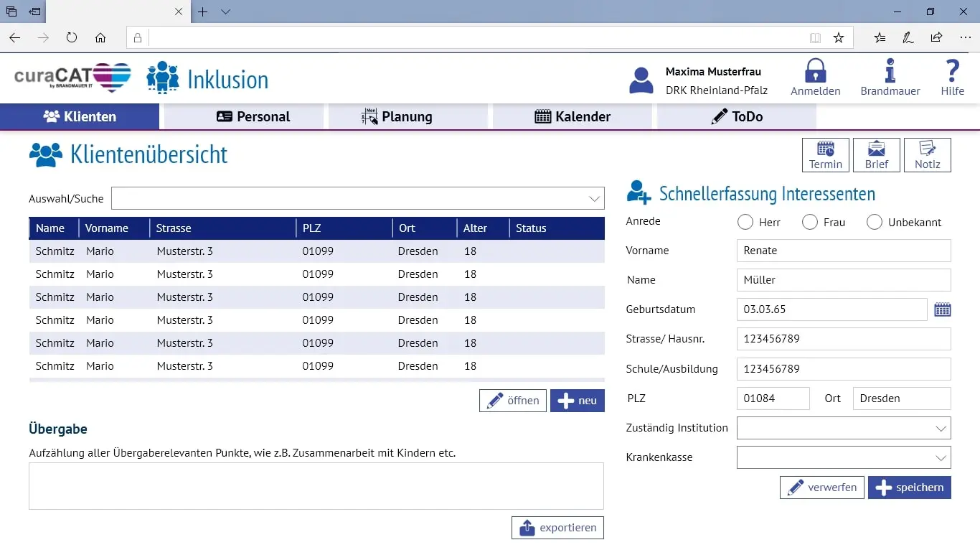980x550 pixels.
Task: Sort table by Vorname column header
Action: 114,228
